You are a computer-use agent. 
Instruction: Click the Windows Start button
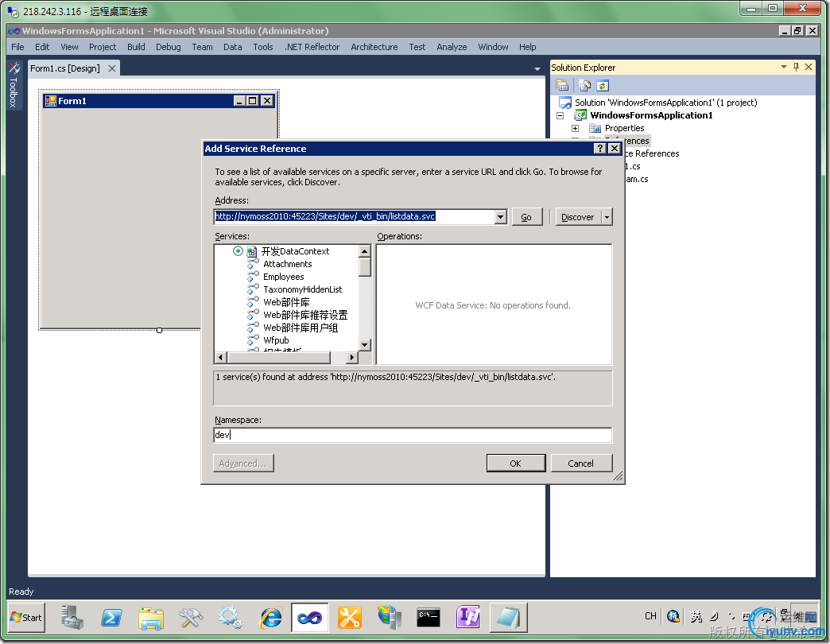coord(26,618)
